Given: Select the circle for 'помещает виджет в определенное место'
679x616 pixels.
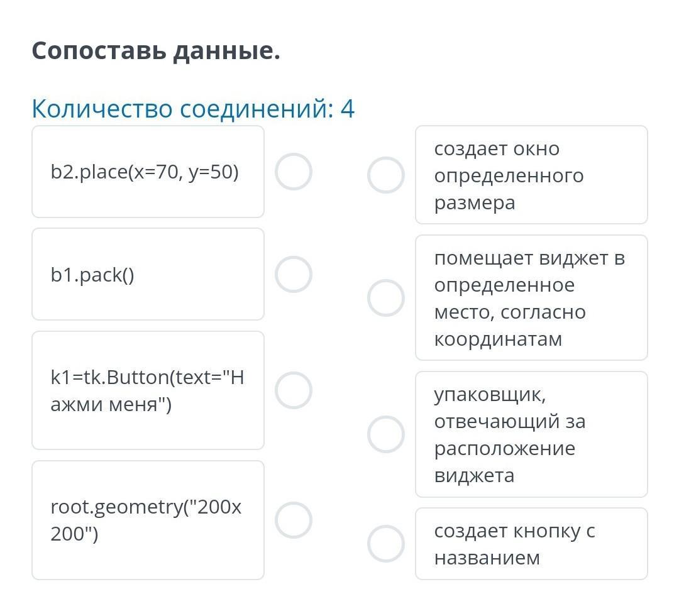Looking at the screenshot, I should [385, 298].
